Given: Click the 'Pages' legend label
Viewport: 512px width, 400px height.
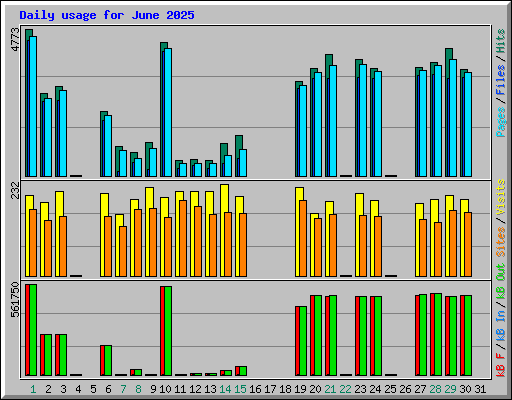Looking at the screenshot, I should [501, 122].
